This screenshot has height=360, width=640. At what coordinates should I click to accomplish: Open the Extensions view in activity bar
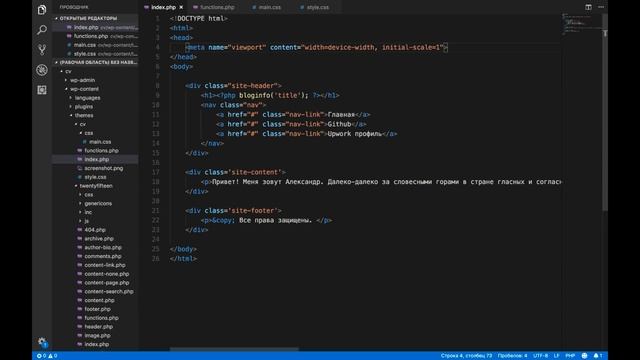[42, 90]
